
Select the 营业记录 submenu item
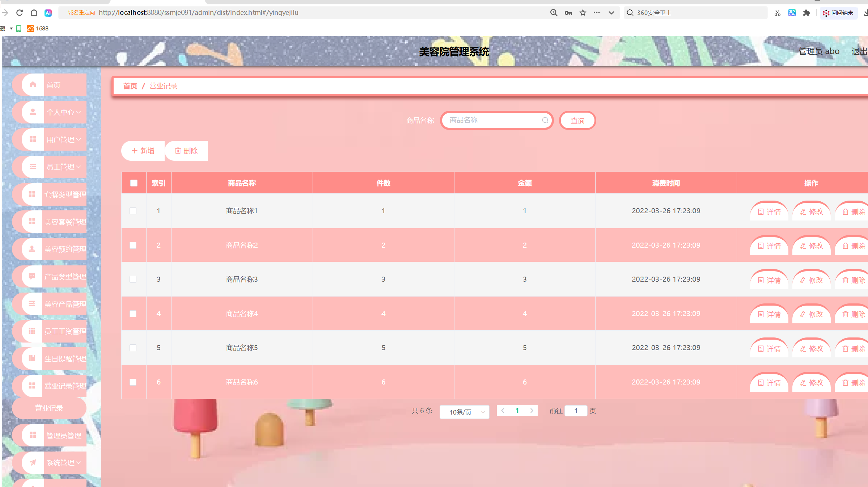click(x=49, y=408)
